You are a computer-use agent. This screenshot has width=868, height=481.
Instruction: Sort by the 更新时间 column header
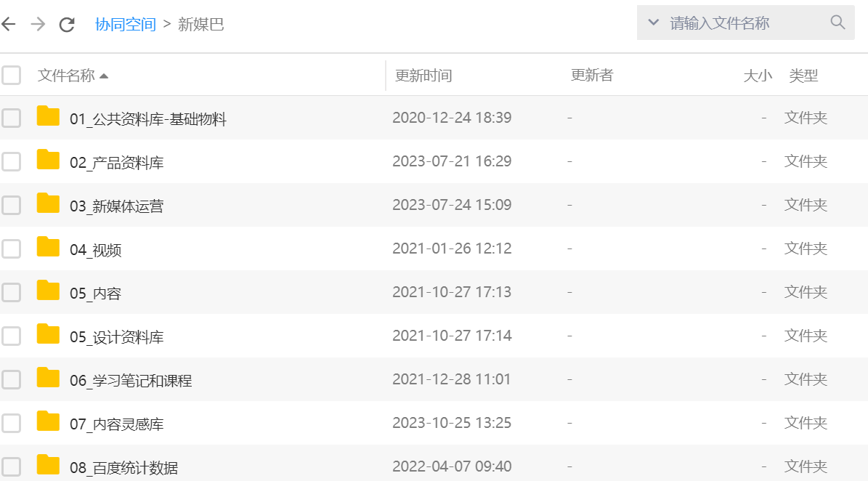[x=423, y=76]
